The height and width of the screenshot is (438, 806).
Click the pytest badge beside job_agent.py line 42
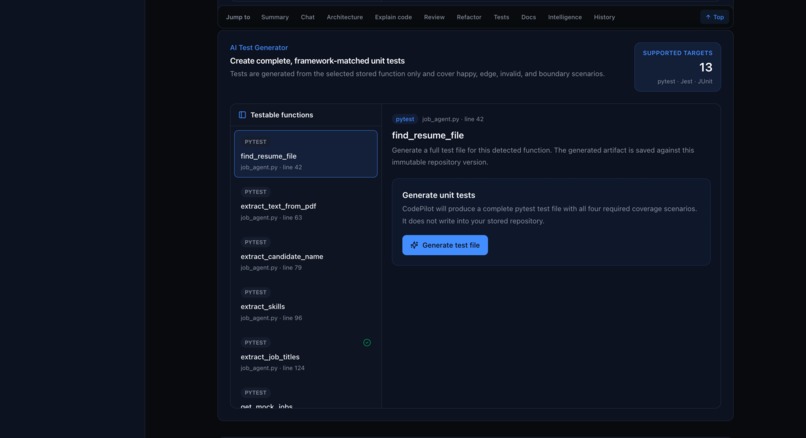pyautogui.click(x=405, y=119)
